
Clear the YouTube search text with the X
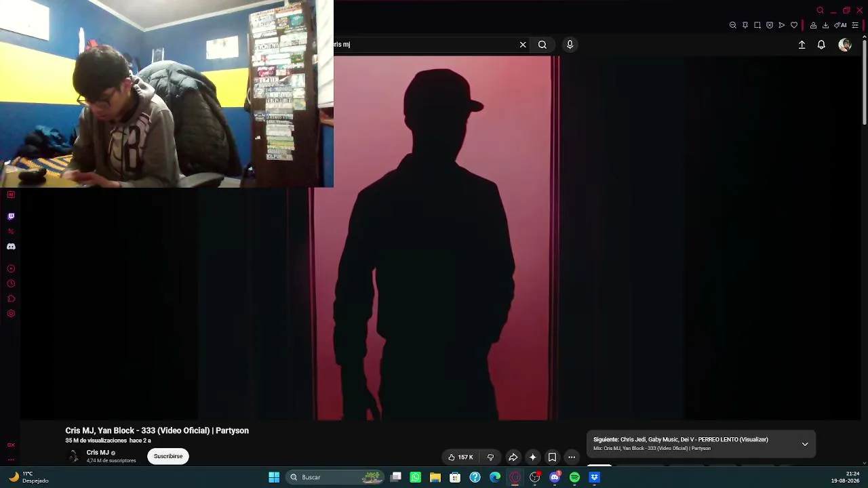tap(523, 45)
